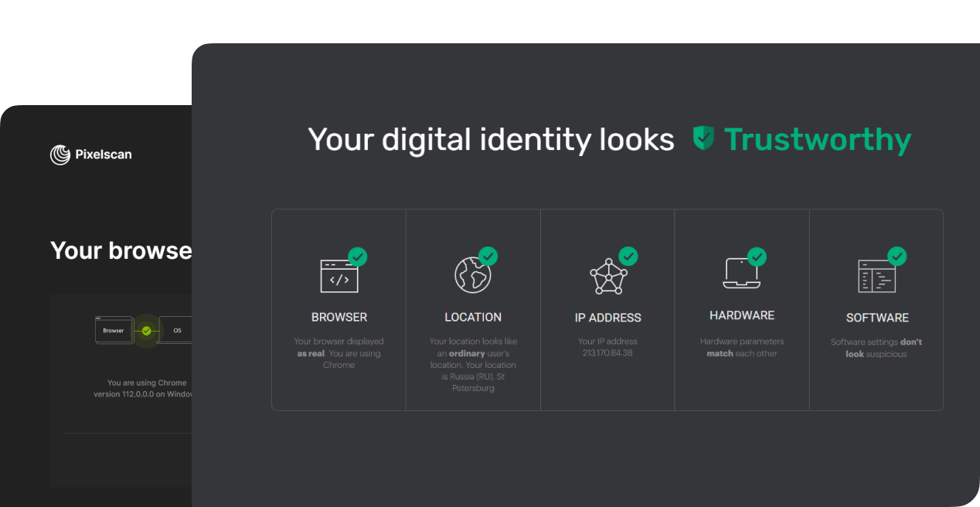The width and height of the screenshot is (980, 507).
Task: Toggle the green check on the Software card
Action: [897, 256]
